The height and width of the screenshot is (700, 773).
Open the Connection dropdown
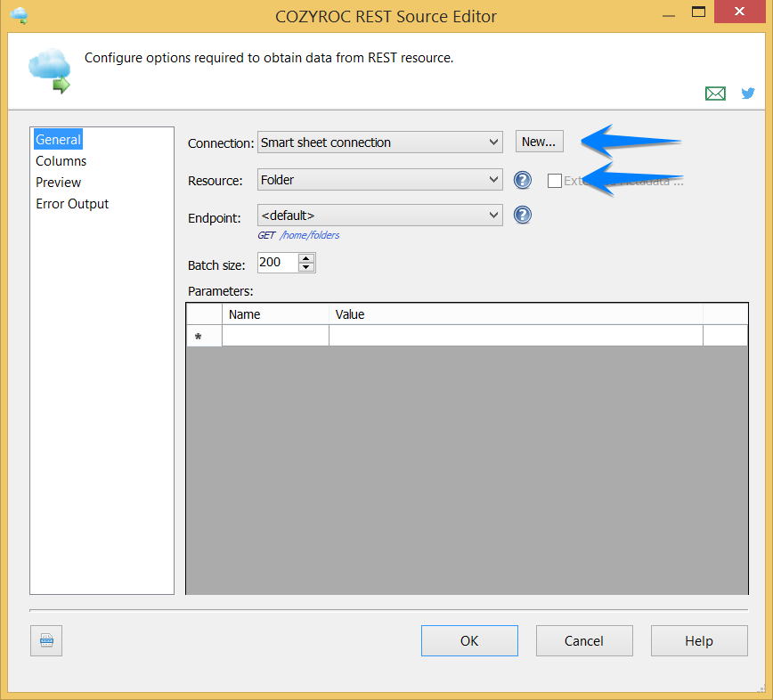pyautogui.click(x=380, y=142)
